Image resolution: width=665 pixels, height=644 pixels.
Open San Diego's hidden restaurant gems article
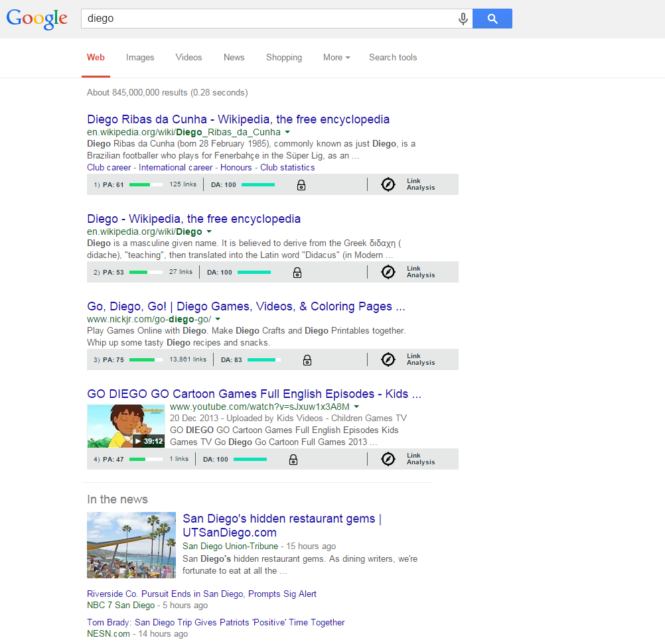[282, 525]
